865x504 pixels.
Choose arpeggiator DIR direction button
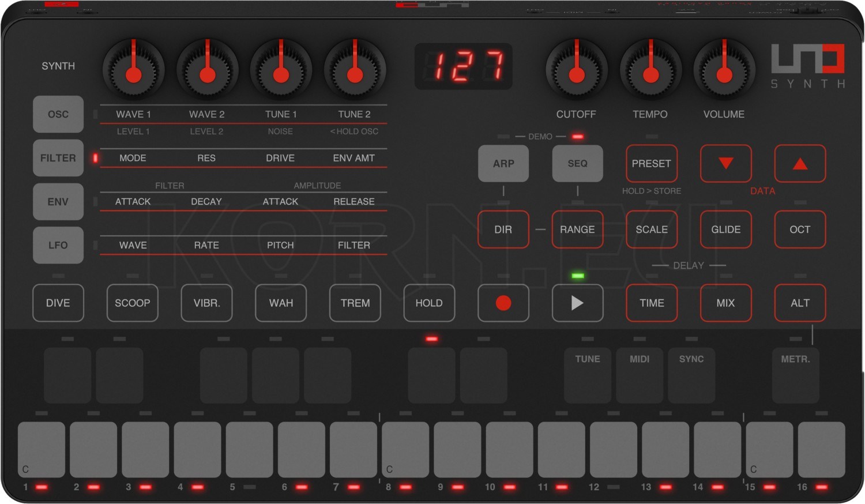(503, 230)
